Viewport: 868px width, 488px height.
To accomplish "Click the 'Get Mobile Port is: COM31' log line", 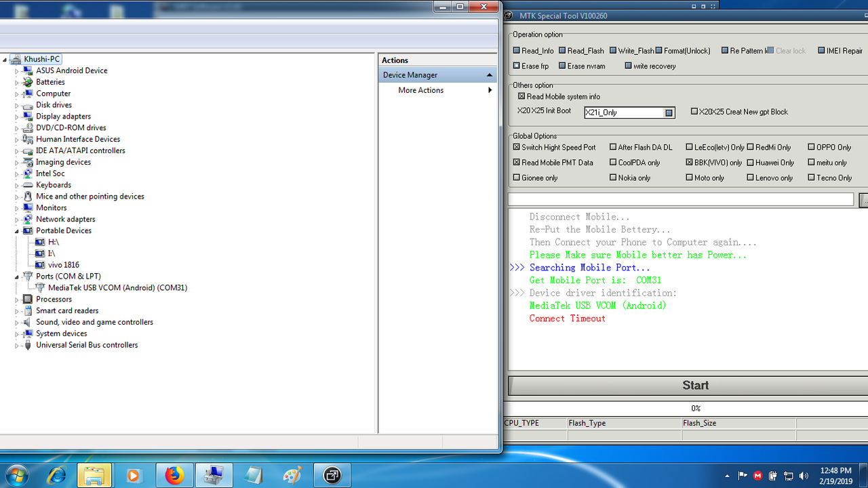I will point(595,280).
